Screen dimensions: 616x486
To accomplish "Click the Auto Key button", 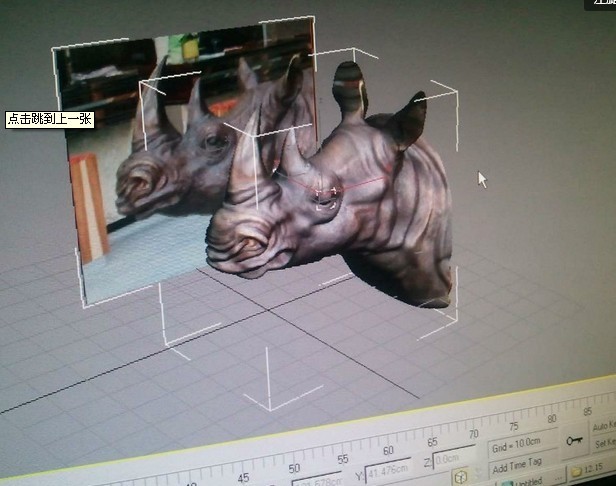I will tap(604, 426).
